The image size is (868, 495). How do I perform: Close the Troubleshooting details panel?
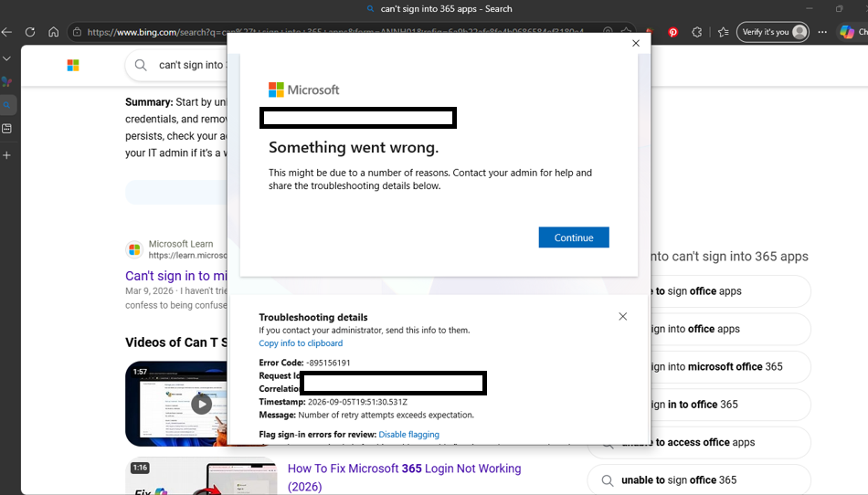623,316
